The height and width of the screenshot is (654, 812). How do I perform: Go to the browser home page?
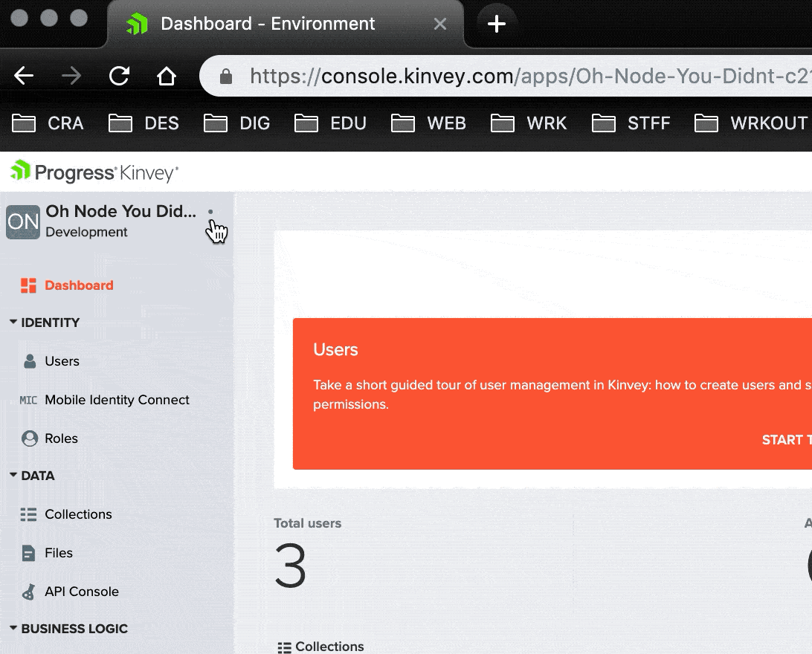click(166, 76)
